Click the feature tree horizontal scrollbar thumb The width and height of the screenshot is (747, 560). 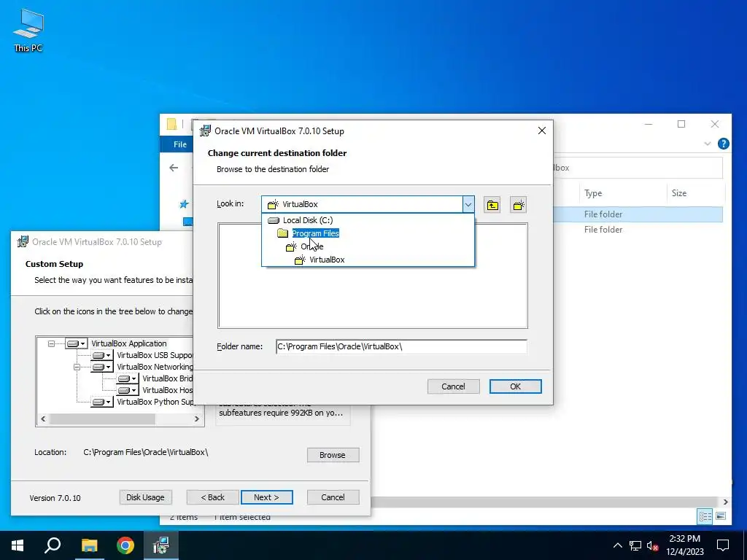click(x=102, y=419)
